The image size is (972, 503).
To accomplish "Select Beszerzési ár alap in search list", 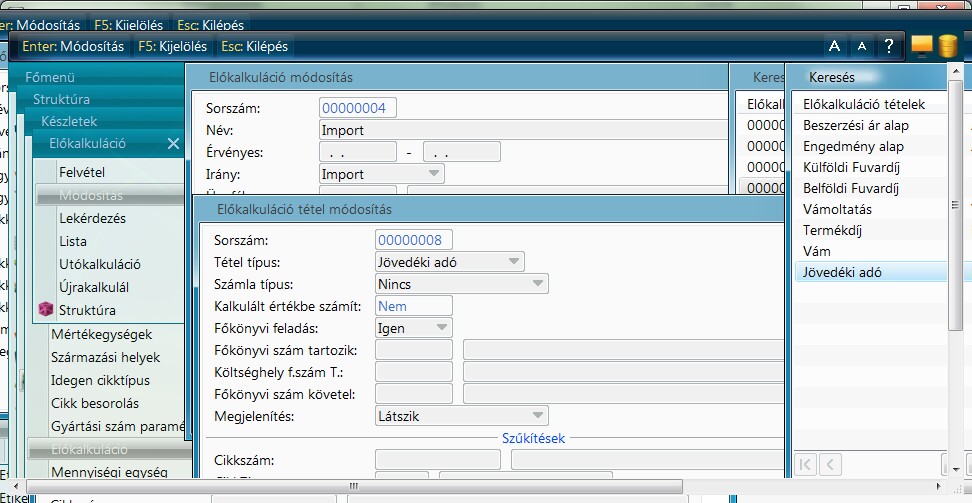I will coord(855,125).
